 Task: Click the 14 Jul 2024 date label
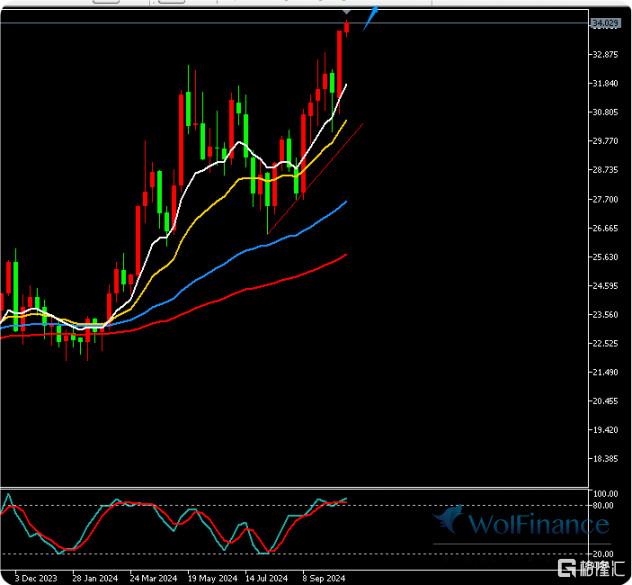(x=265, y=578)
